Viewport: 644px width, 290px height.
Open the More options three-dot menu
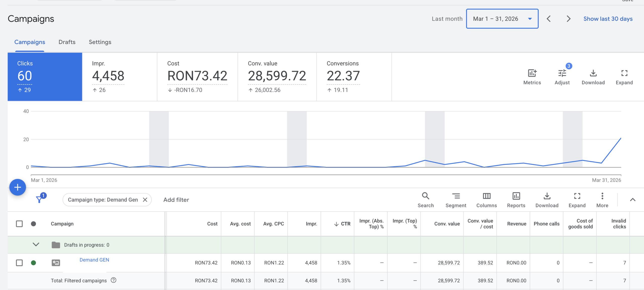point(602,196)
